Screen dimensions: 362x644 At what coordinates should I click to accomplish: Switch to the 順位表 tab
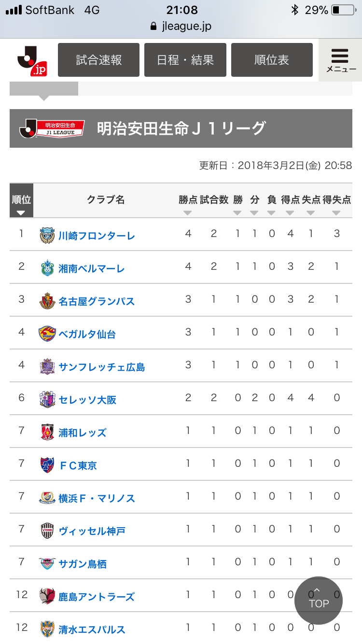click(x=272, y=60)
